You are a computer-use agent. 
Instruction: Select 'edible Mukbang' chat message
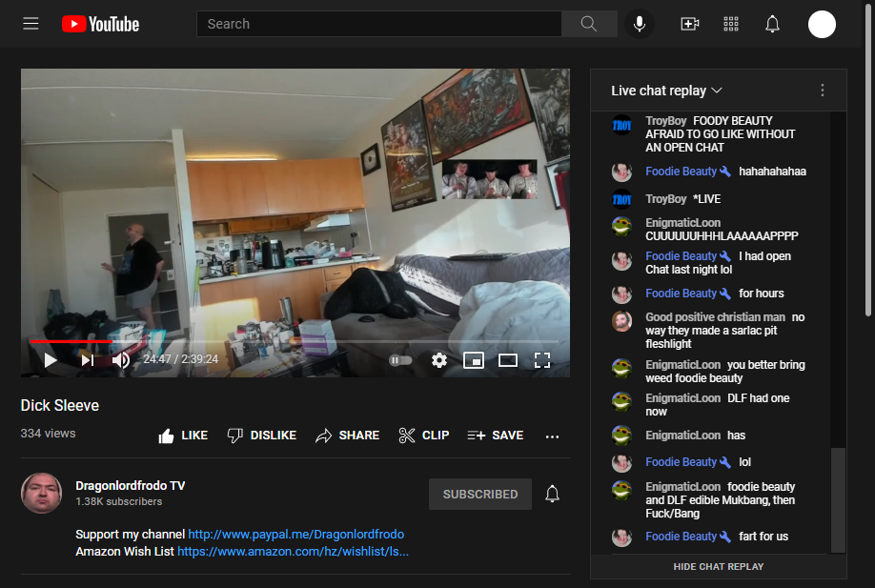tap(719, 500)
